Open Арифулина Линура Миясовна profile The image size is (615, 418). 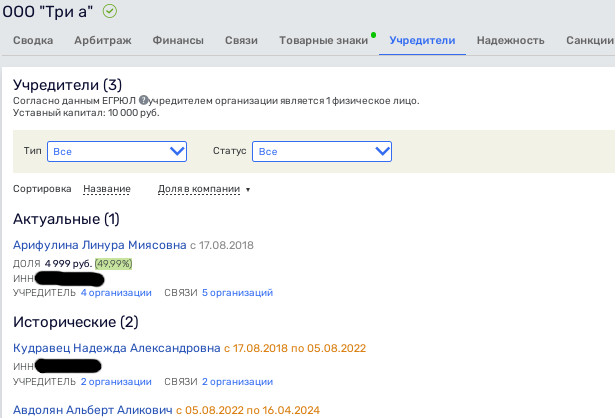[x=100, y=245]
